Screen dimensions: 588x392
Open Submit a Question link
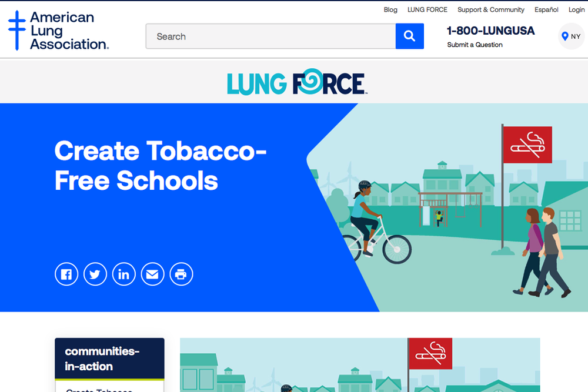[x=475, y=45]
